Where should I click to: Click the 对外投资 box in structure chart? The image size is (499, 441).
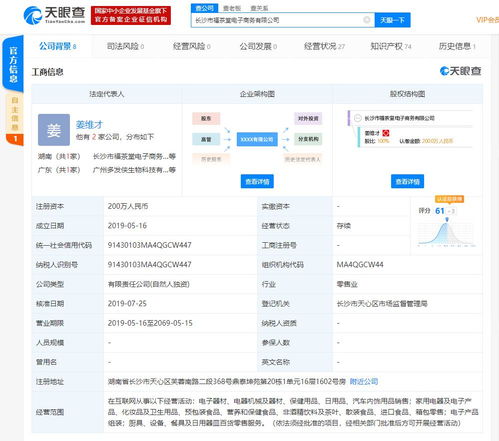(308, 118)
